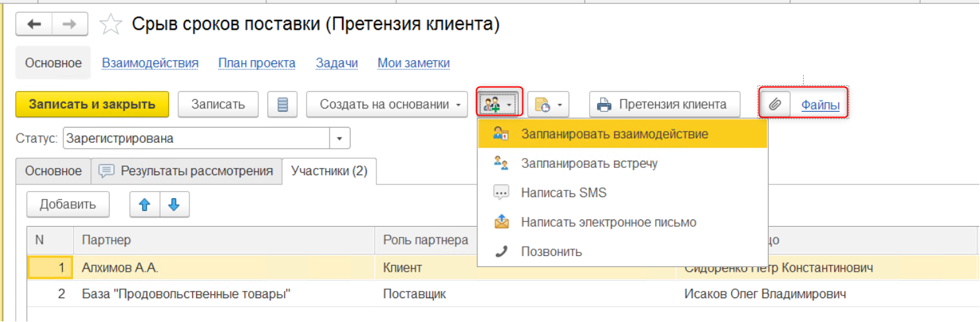Image resolution: width=980 pixels, height=322 pixels.
Task: Choose Написать SMS from the menu
Action: [563, 193]
